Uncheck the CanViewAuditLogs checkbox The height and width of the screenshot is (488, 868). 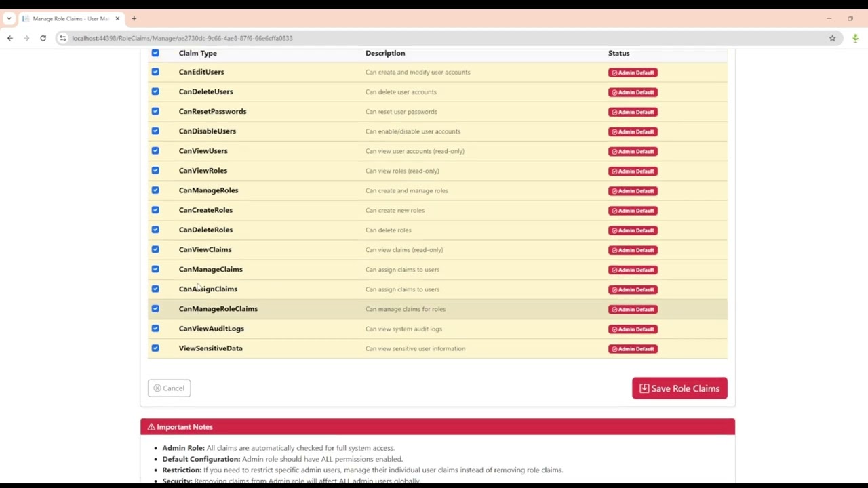[x=155, y=328]
